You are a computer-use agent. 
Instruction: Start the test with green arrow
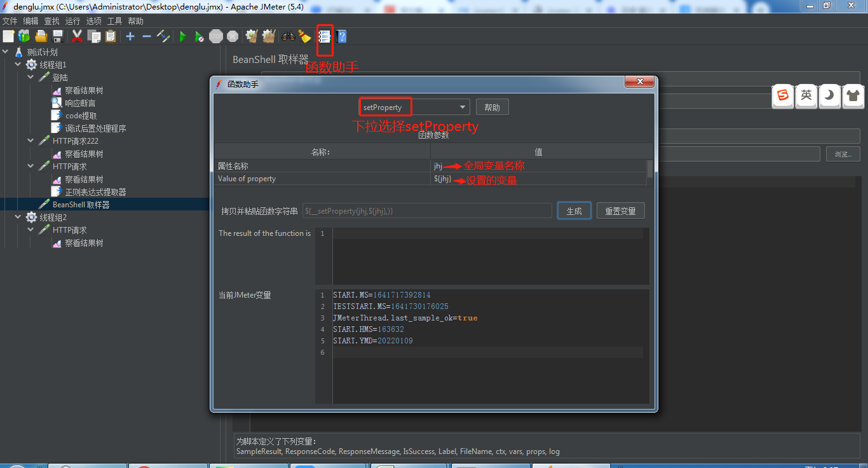[x=182, y=37]
